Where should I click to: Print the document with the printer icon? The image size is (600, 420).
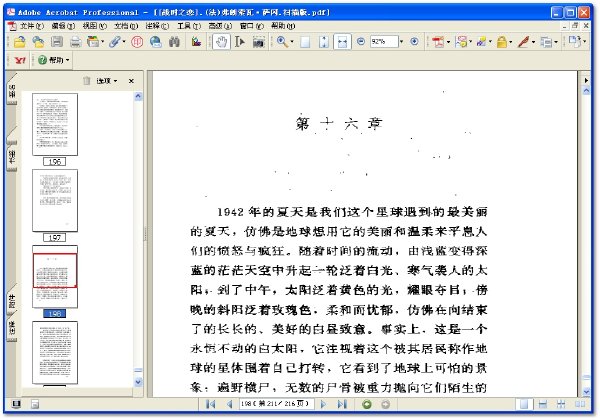coord(75,42)
